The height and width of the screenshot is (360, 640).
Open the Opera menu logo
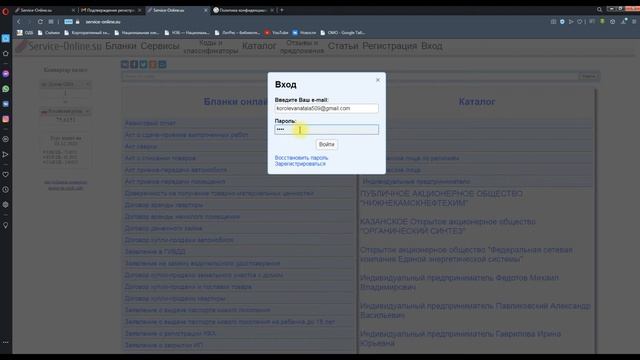(x=5, y=11)
